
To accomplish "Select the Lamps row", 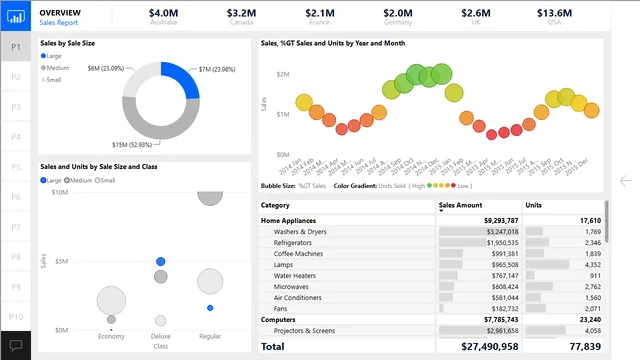I will pos(431,264).
